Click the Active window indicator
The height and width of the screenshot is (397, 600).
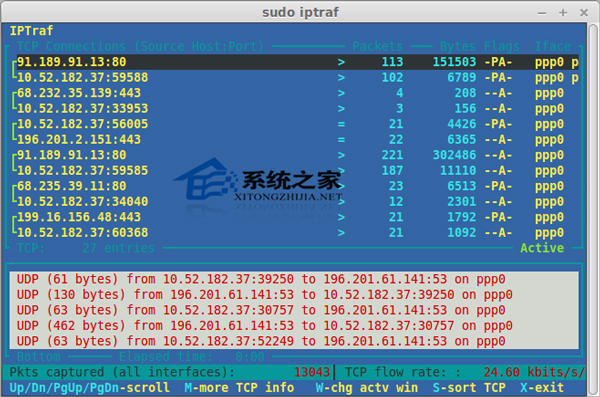pos(542,248)
